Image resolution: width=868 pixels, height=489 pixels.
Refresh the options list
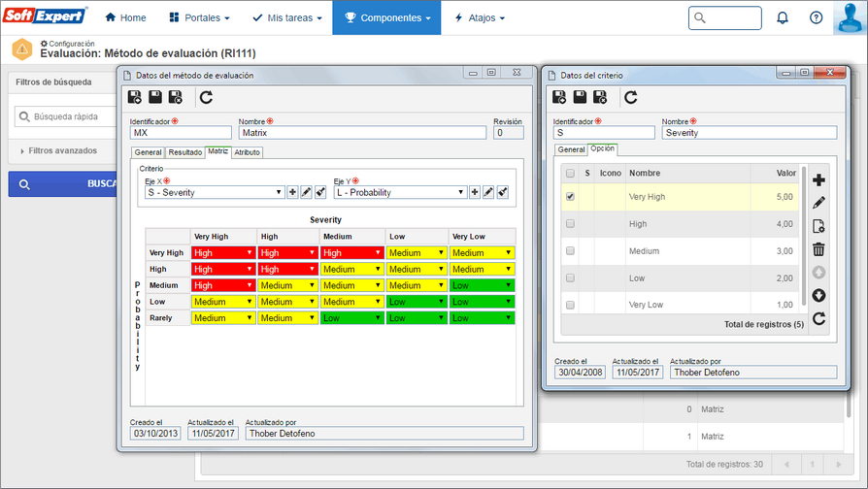tap(818, 318)
